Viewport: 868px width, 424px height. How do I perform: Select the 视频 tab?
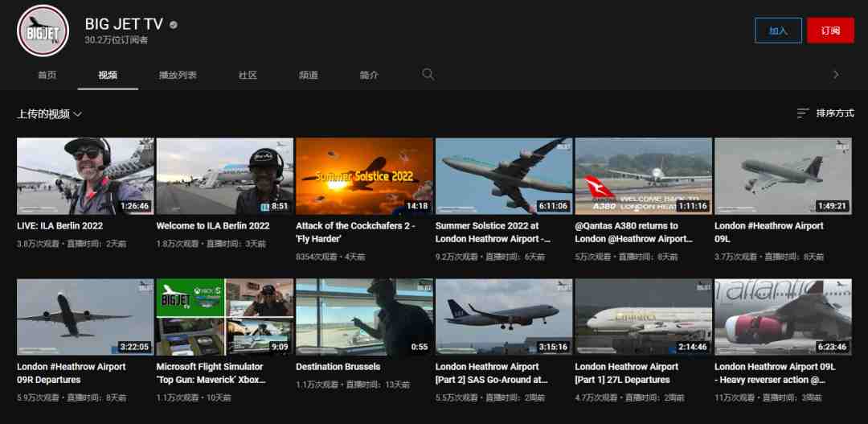108,75
